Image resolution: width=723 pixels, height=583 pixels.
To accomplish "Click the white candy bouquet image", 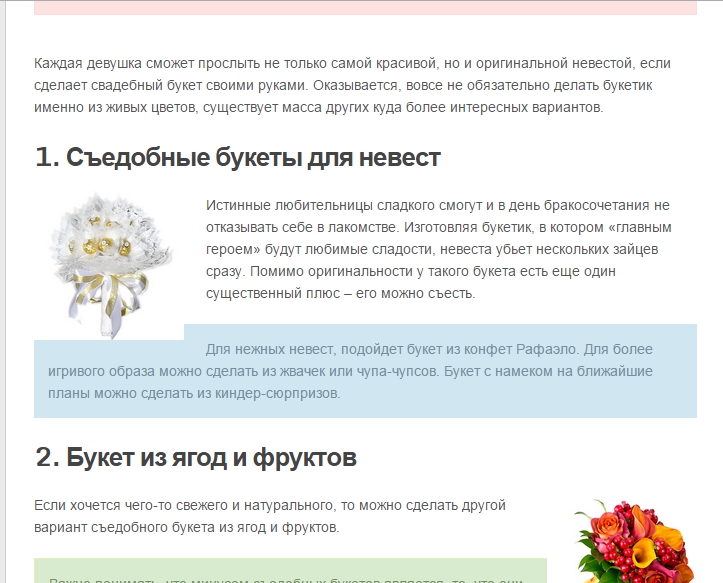I will [x=109, y=265].
